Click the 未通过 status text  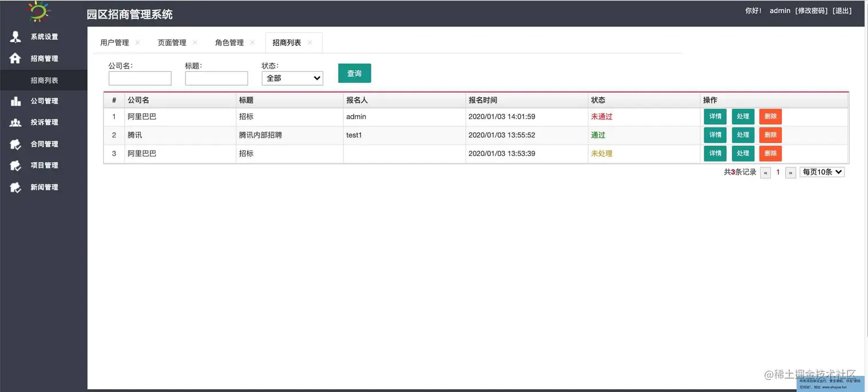tap(602, 117)
